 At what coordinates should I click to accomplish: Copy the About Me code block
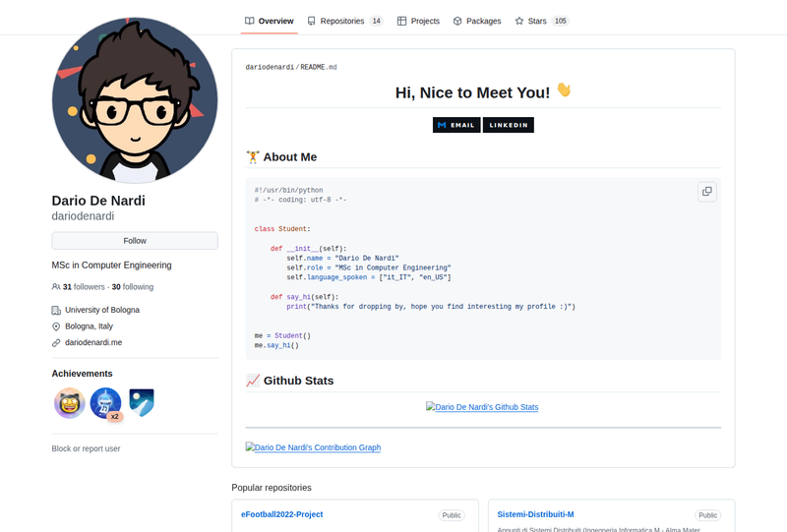(706, 192)
